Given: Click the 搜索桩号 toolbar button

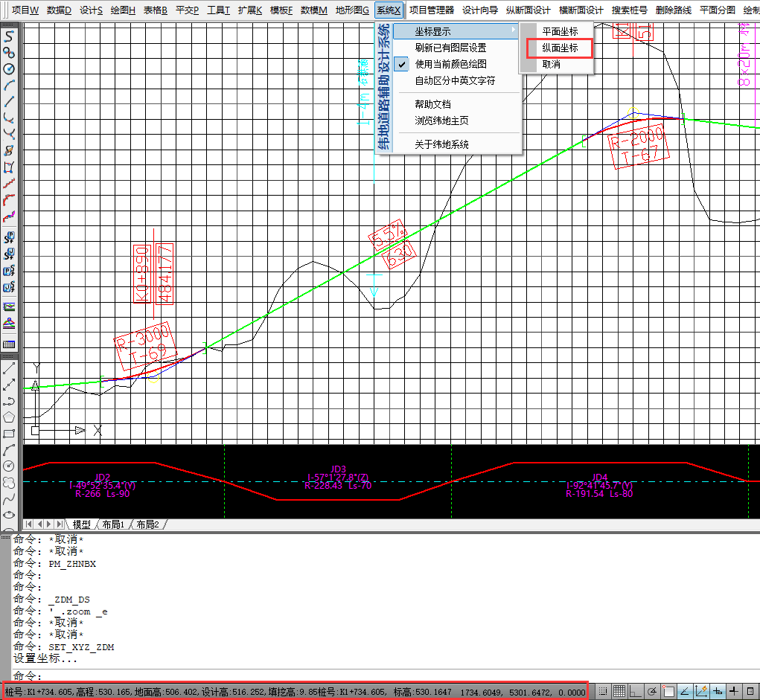Looking at the screenshot, I should click(629, 10).
